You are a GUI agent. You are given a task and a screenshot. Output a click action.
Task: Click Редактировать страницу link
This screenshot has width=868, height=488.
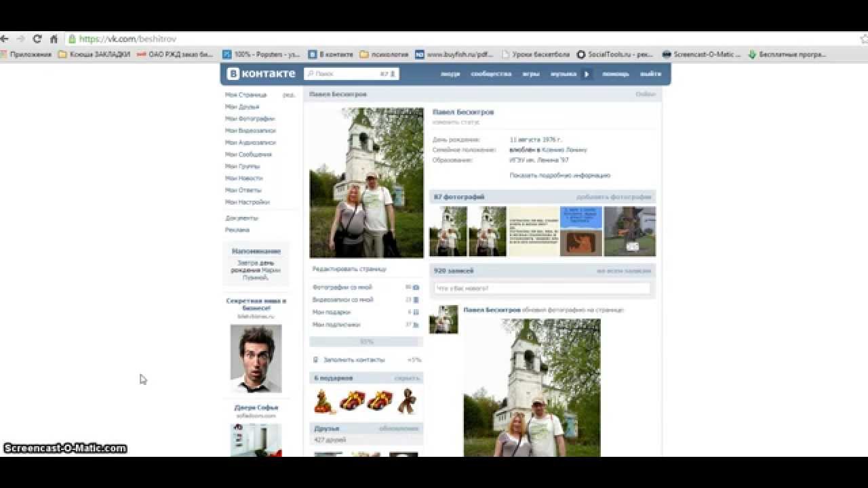coord(349,269)
